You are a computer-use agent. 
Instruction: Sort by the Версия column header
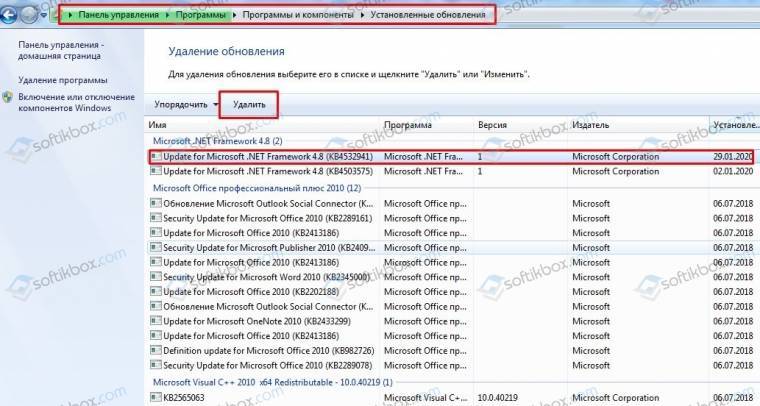[x=521, y=125]
